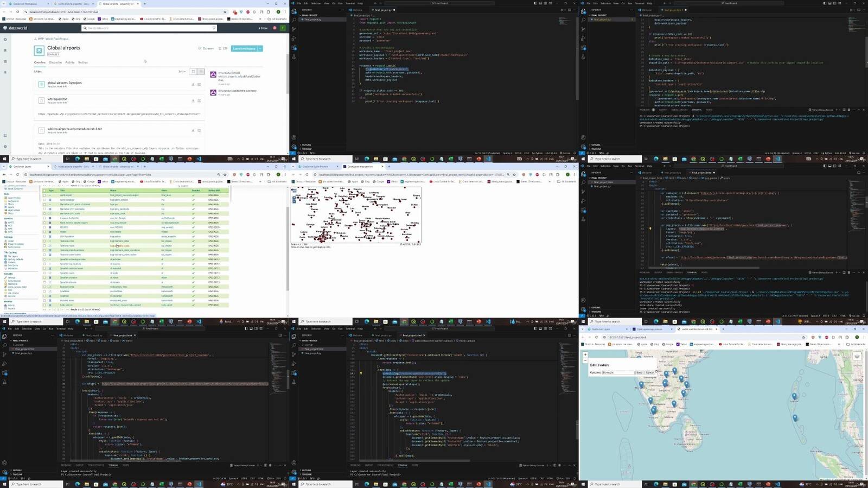Click Cancel in the Edit Feature form
The height and width of the screenshot is (488, 868).
tap(649, 372)
